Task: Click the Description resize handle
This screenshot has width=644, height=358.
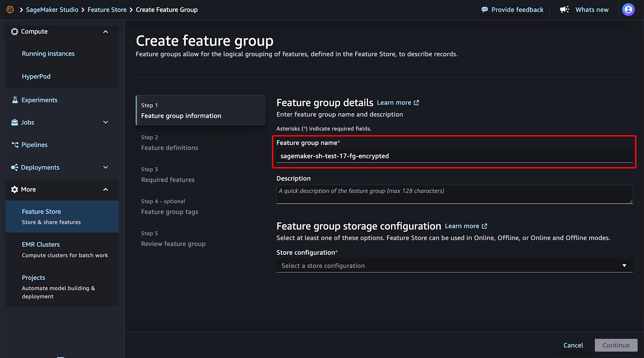Action: (630, 202)
